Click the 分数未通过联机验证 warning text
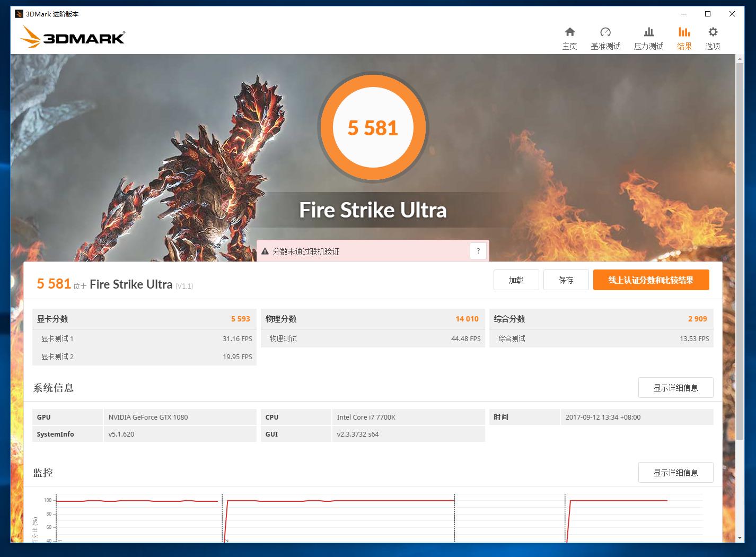 tap(306, 251)
